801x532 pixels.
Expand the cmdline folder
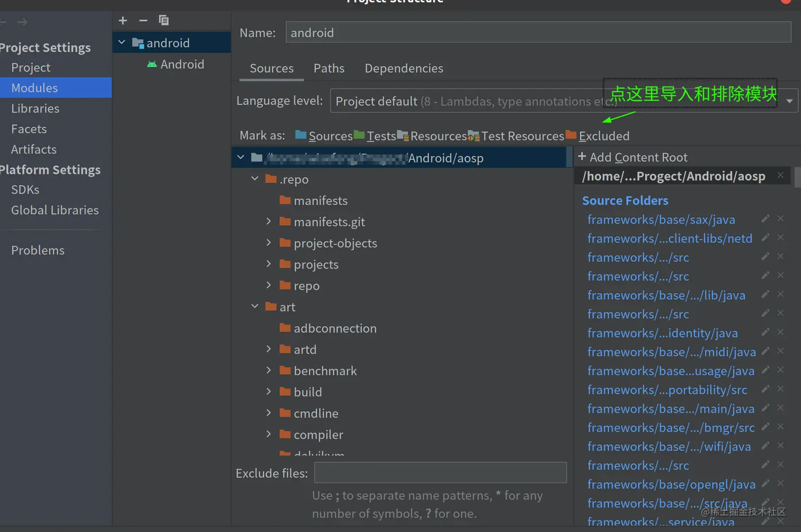tap(269, 412)
